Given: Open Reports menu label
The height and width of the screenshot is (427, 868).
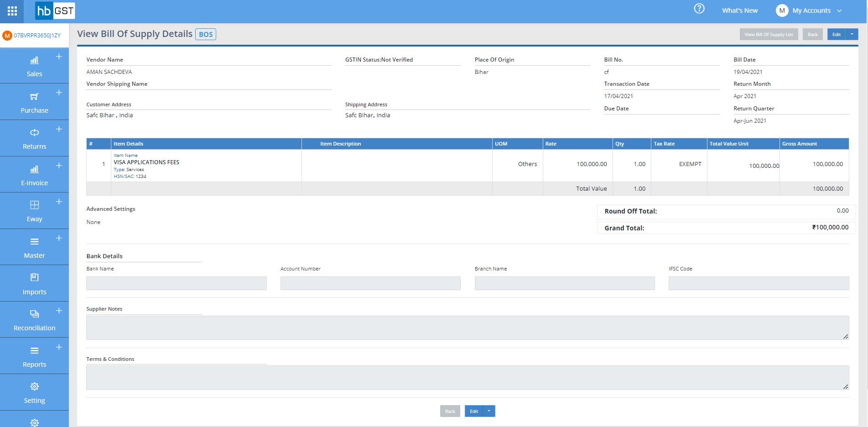Looking at the screenshot, I should point(34,365).
